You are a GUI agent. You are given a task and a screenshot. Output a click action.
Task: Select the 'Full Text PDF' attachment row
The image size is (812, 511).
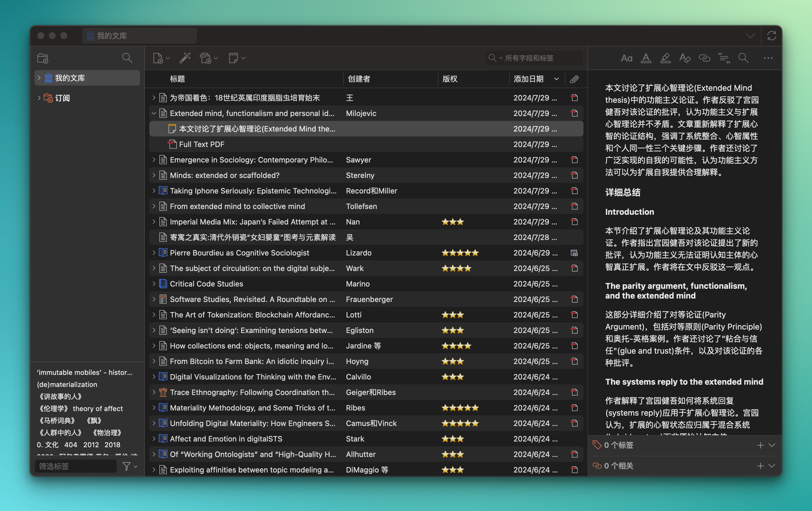tap(366, 144)
